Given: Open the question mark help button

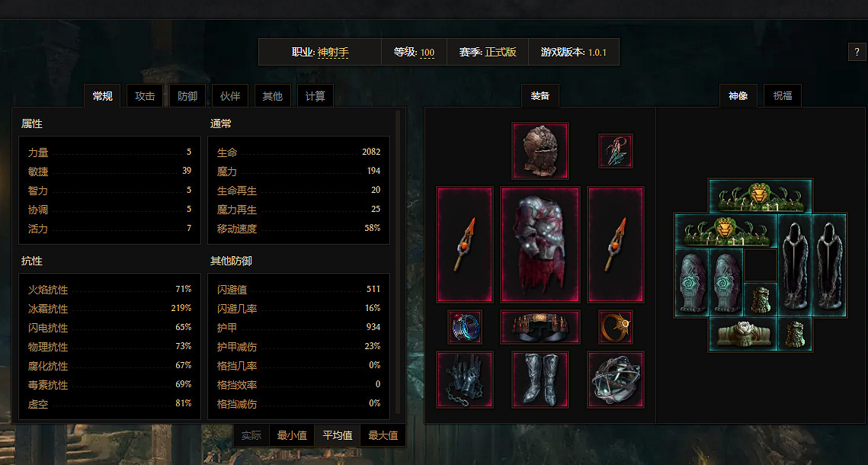Looking at the screenshot, I should (857, 52).
